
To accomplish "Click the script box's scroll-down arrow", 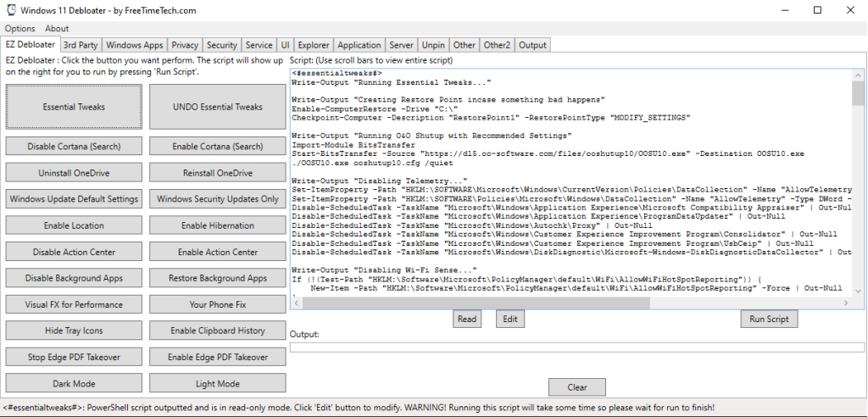I will pos(858,291).
